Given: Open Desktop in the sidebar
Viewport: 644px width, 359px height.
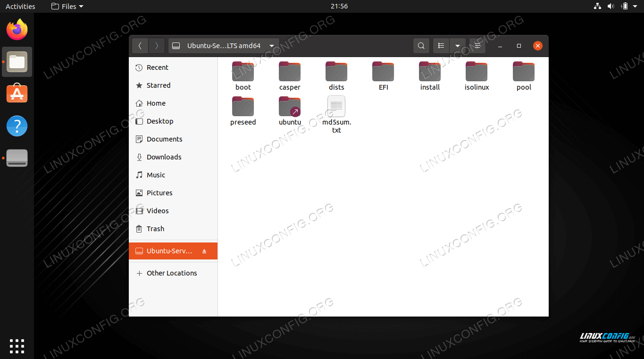Looking at the screenshot, I should [x=173, y=121].
